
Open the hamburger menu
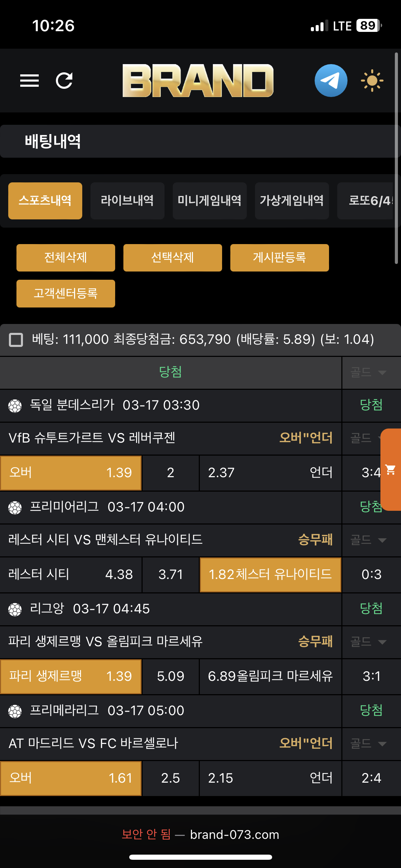pyautogui.click(x=29, y=81)
